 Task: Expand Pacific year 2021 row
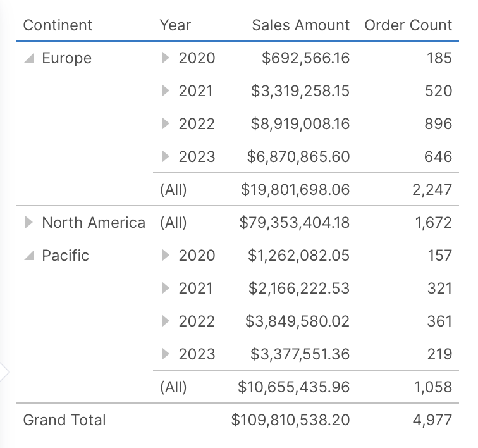(x=166, y=289)
